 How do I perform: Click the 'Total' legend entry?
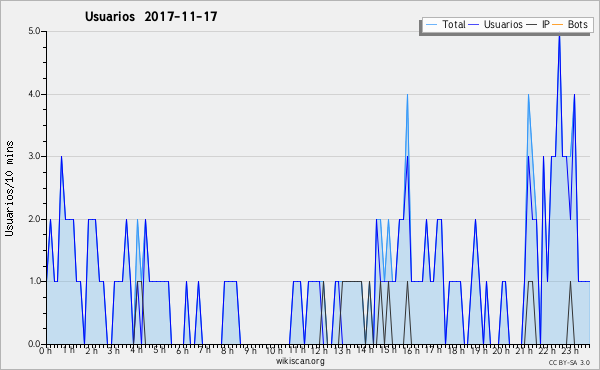coord(445,24)
